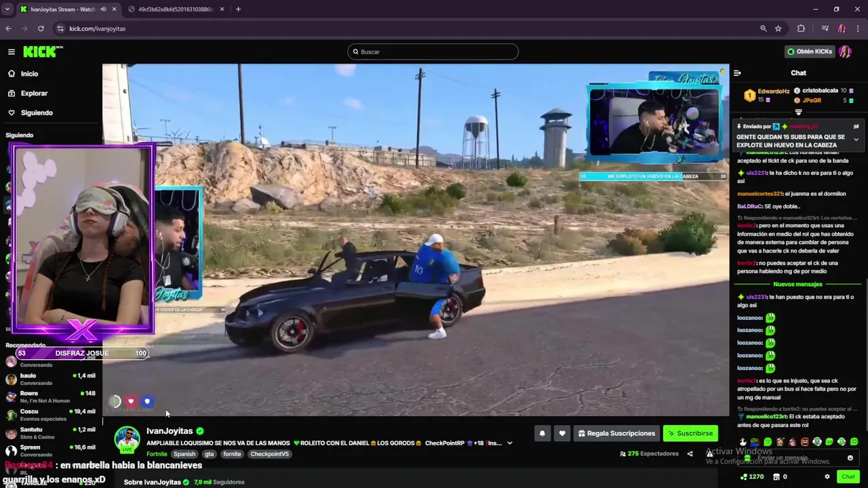Select the CheckpointV5 tag

point(269,454)
